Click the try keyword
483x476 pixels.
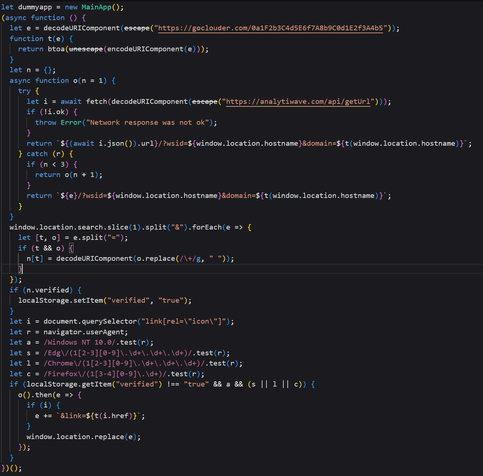tap(24, 91)
